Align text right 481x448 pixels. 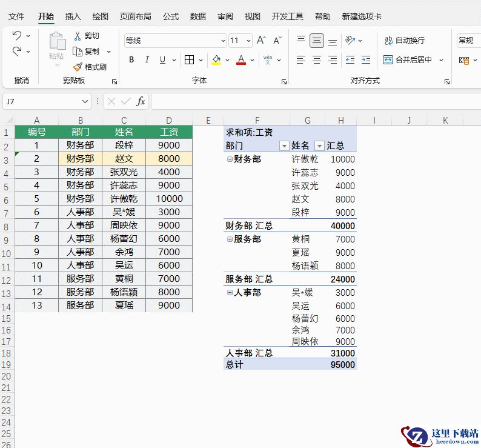tap(333, 59)
